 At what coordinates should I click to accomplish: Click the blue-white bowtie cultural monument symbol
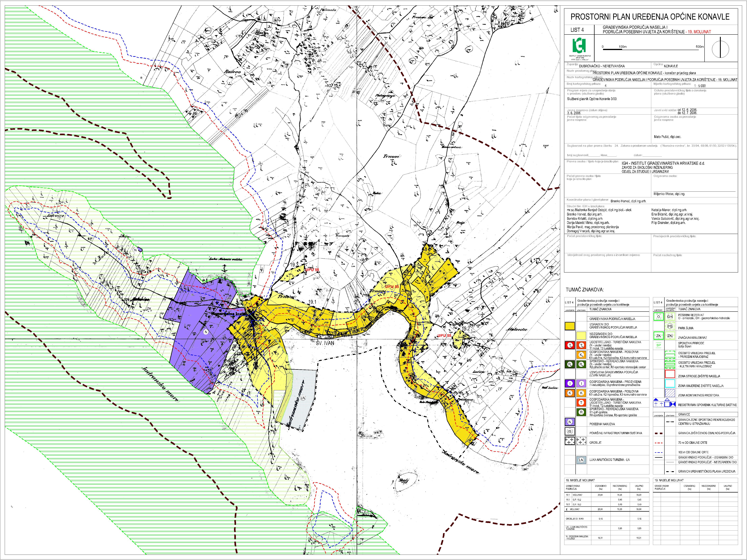(673, 404)
